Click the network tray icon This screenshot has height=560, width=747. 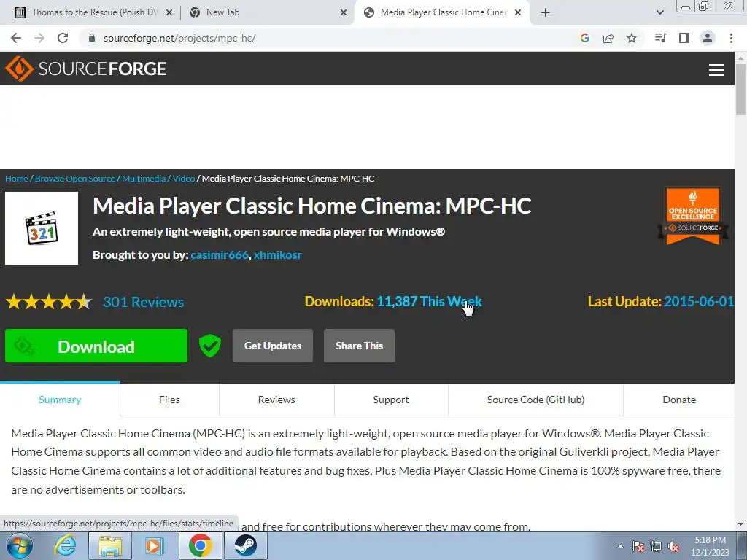pos(656,546)
